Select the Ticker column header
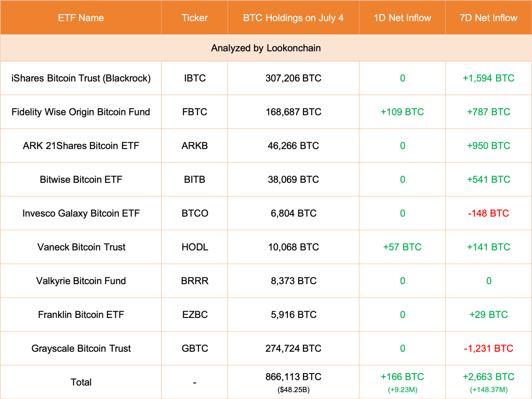Screen dimensions: 532x399 [195, 18]
